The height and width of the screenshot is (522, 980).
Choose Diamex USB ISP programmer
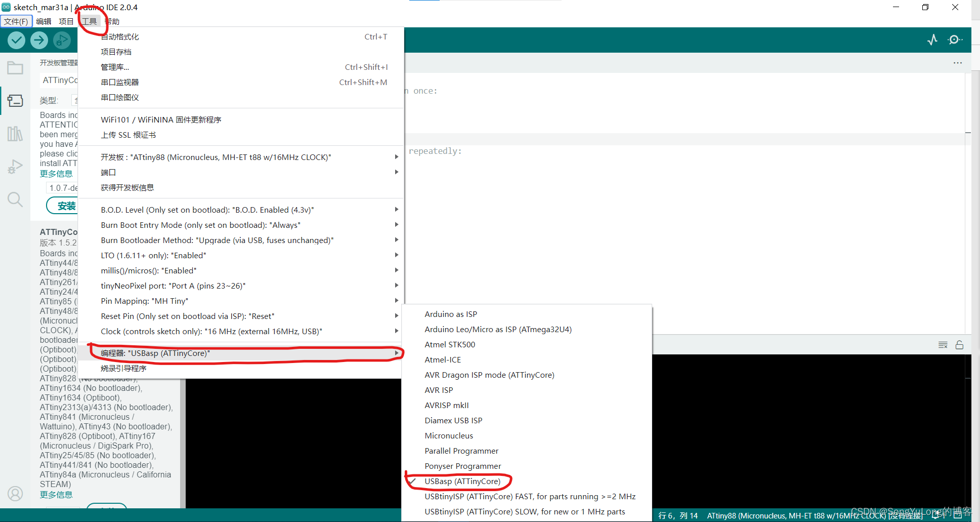(527, 420)
